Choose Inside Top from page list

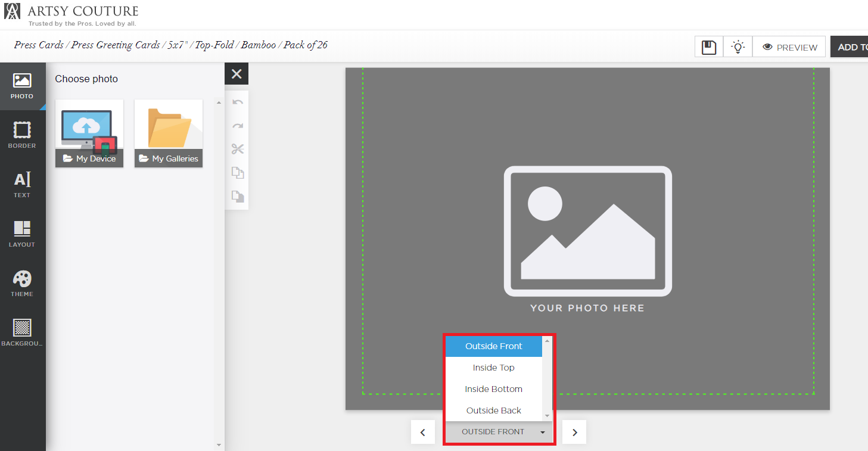click(494, 368)
